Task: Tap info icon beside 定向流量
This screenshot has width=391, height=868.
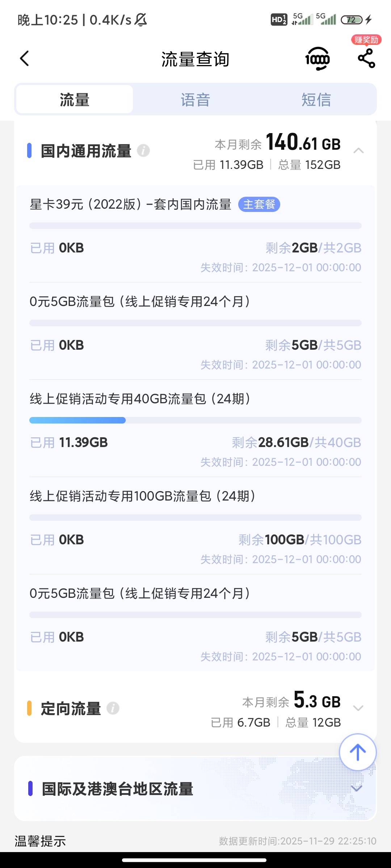Action: [x=113, y=708]
